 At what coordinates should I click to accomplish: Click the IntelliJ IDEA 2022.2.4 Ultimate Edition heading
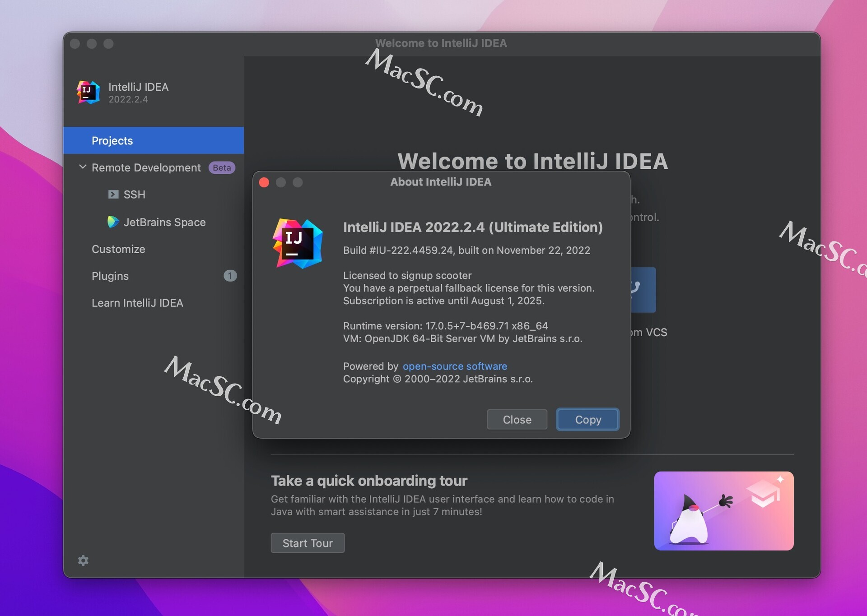tap(473, 227)
